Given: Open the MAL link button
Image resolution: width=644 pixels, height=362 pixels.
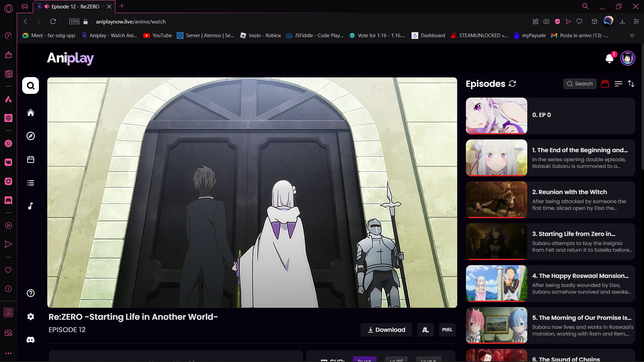Looking at the screenshot, I should tap(447, 330).
